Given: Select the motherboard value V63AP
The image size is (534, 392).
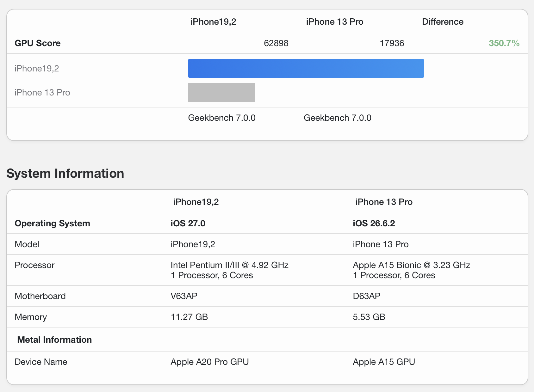Looking at the screenshot, I should tap(184, 296).
